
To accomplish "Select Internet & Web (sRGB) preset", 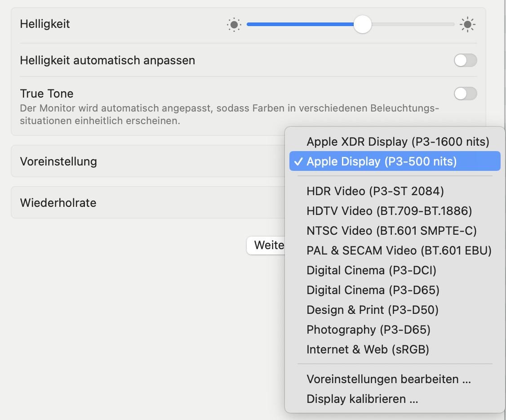I will pyautogui.click(x=368, y=349).
